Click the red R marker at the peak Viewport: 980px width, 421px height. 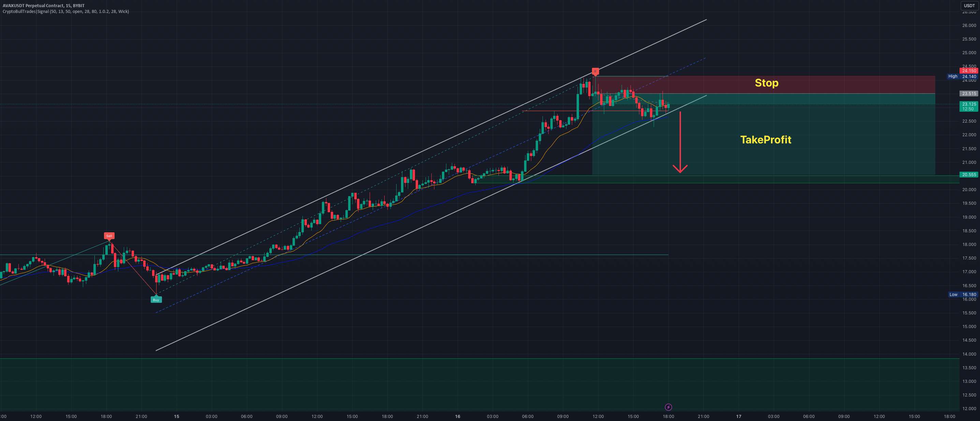click(595, 72)
